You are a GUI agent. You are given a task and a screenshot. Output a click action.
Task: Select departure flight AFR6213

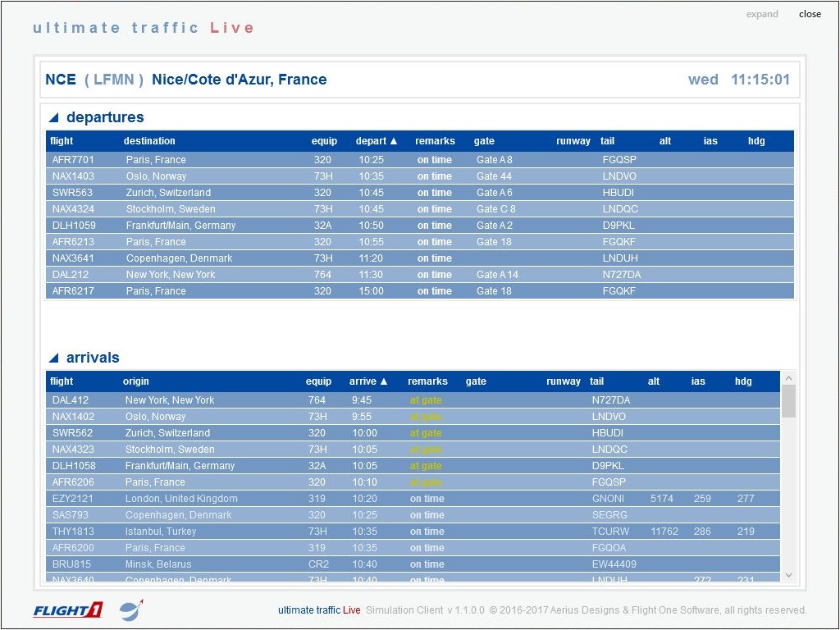(419, 242)
